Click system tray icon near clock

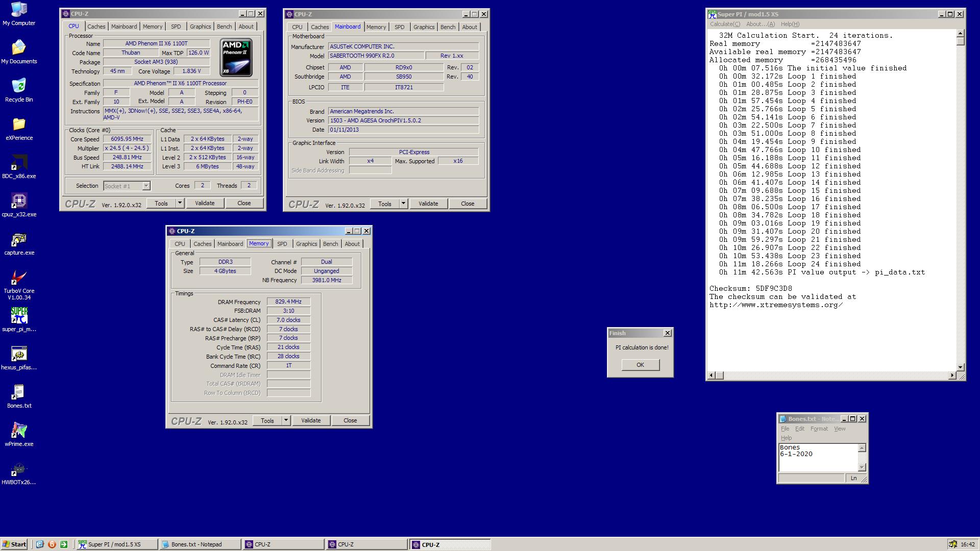(952, 544)
